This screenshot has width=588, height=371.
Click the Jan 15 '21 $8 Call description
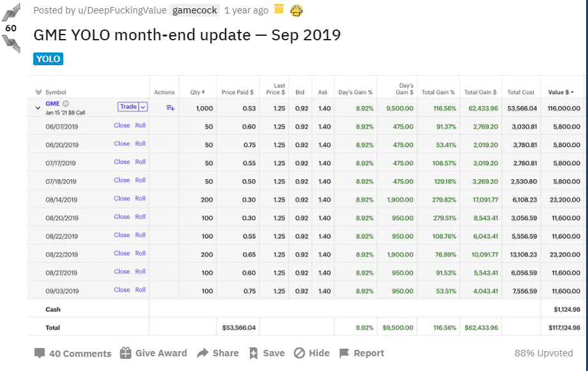pos(65,113)
